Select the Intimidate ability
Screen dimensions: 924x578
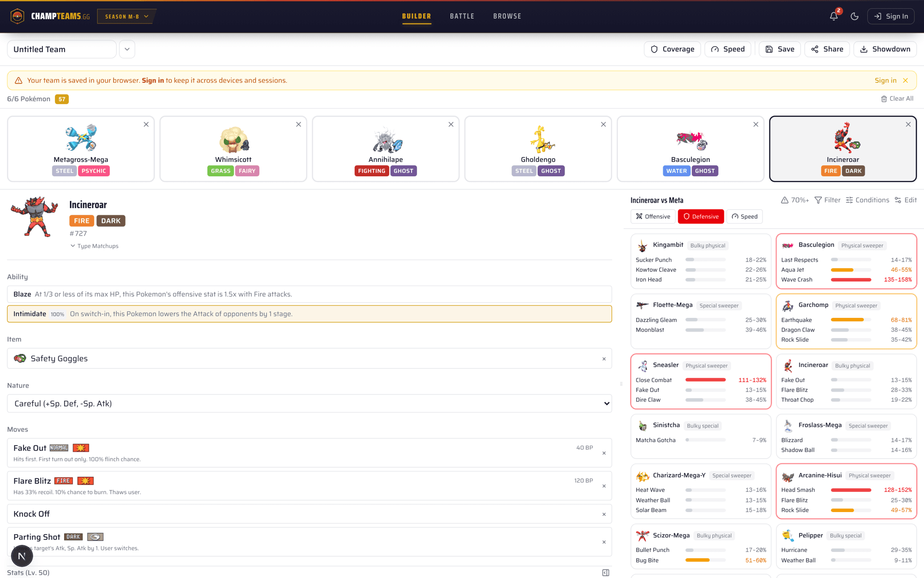coord(309,314)
